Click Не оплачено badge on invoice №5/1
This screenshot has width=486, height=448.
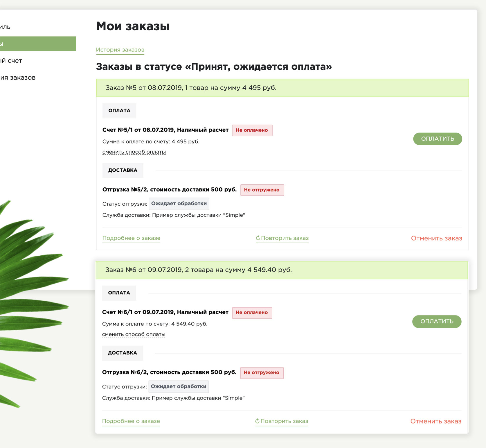click(252, 130)
